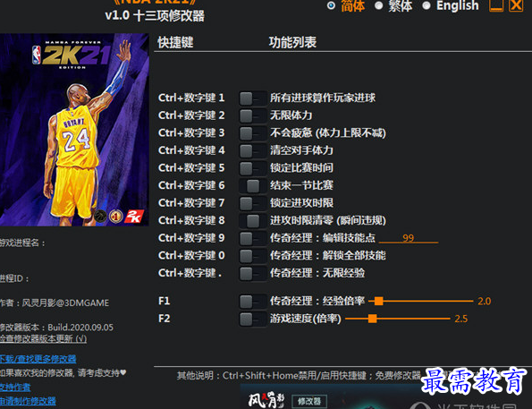
Task: Open 检查修改器版本更新 link
Action: click(43, 338)
